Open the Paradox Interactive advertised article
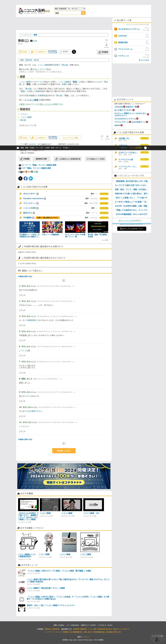The height and width of the screenshot is (644, 166). [x=33, y=198]
